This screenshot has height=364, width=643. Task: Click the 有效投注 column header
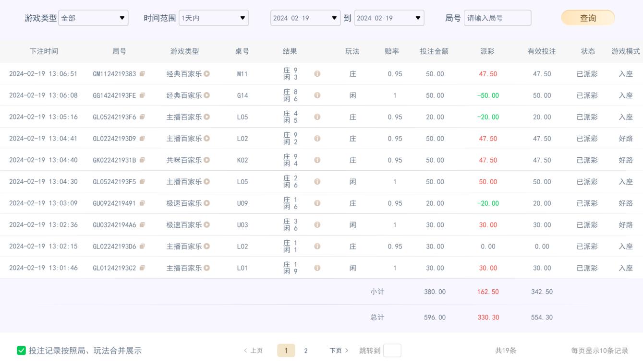tap(542, 51)
